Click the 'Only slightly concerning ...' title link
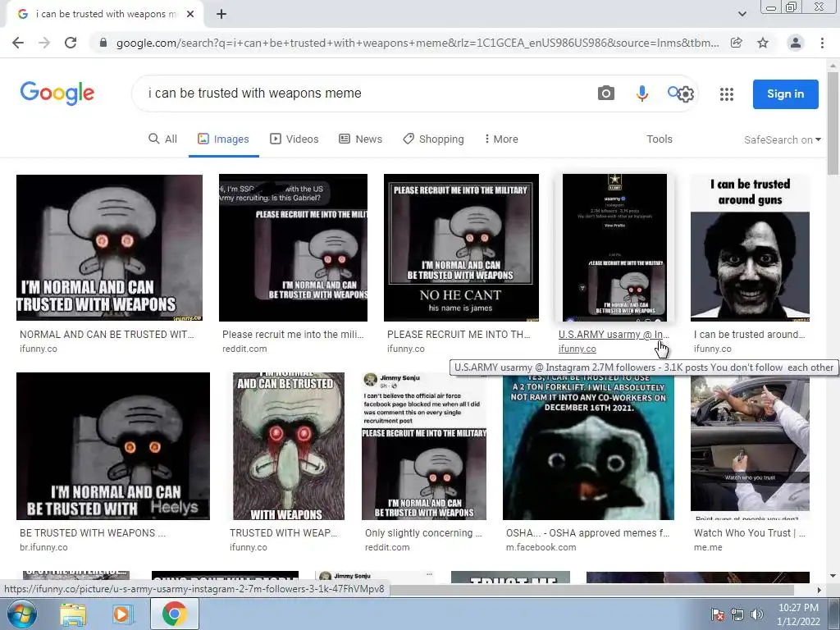This screenshot has height=630, width=840. click(x=424, y=533)
